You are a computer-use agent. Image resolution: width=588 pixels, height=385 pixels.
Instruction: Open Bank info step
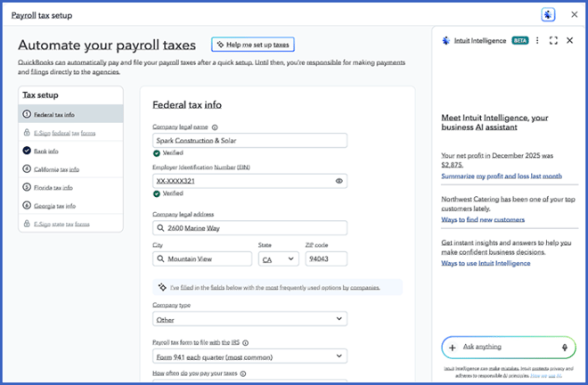(71, 151)
